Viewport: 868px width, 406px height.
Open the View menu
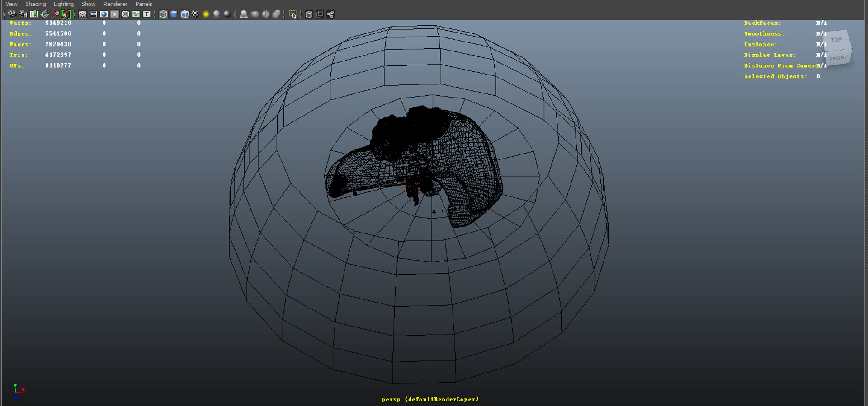pyautogui.click(x=12, y=4)
